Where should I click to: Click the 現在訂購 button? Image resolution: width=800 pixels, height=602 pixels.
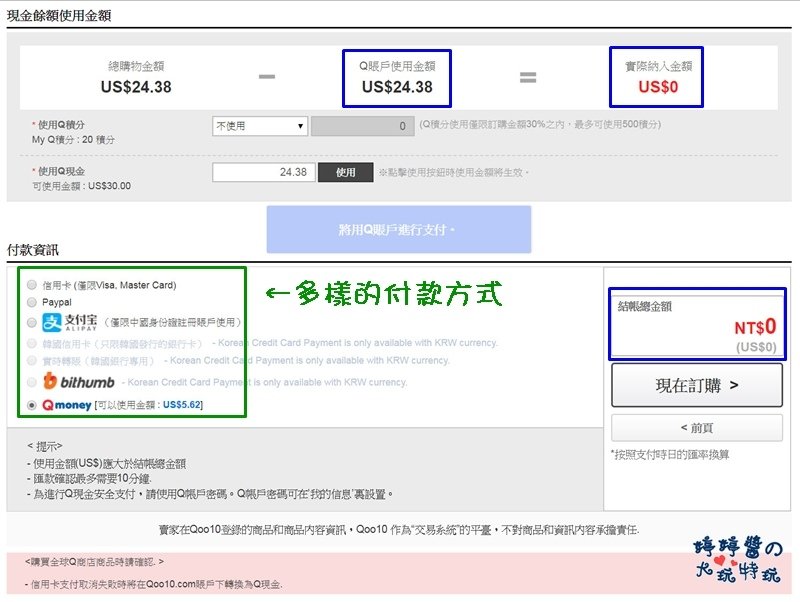[x=696, y=385]
